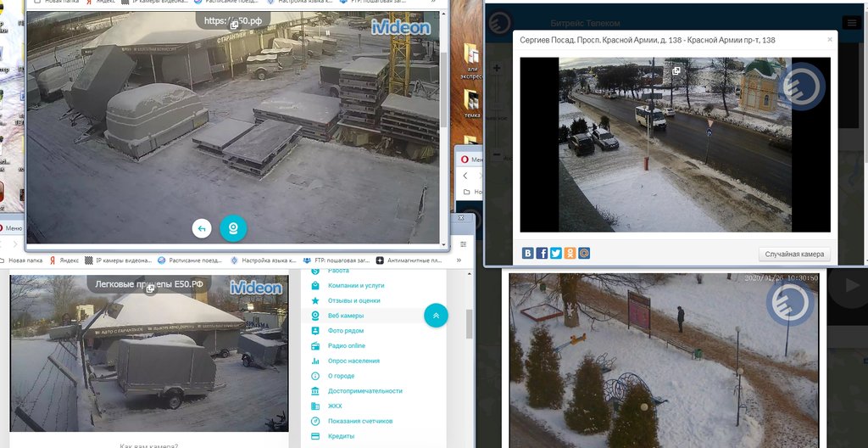Click the shopping bag icon for Компании и услуги
Viewport: 868px width, 448px height.
(x=315, y=286)
